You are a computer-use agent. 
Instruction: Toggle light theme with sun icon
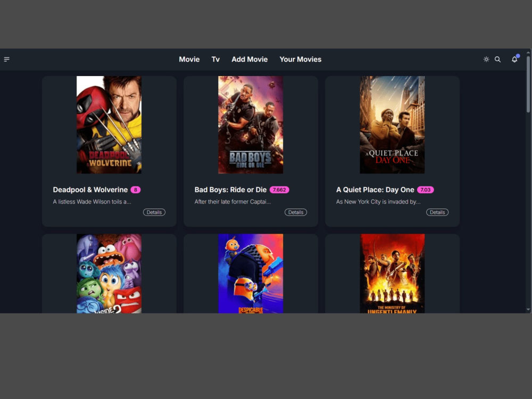pos(486,60)
